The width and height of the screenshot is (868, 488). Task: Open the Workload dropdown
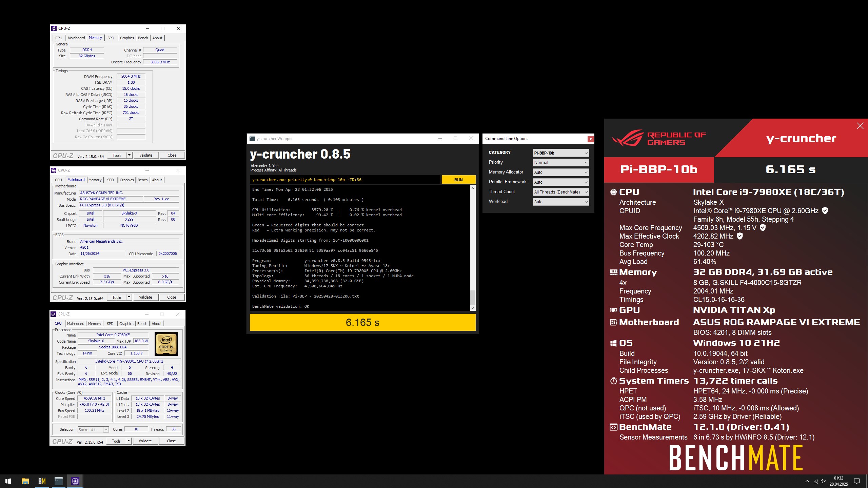(x=561, y=202)
